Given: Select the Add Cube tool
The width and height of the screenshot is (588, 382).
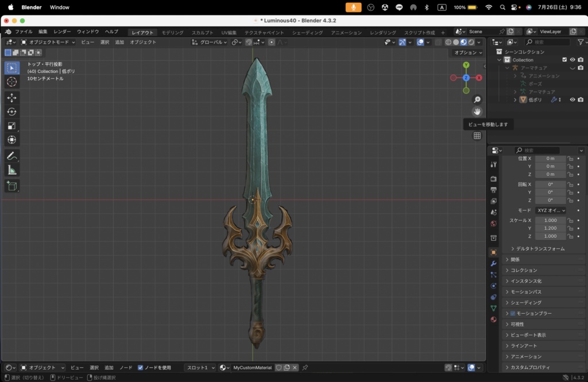Looking at the screenshot, I should [11, 186].
